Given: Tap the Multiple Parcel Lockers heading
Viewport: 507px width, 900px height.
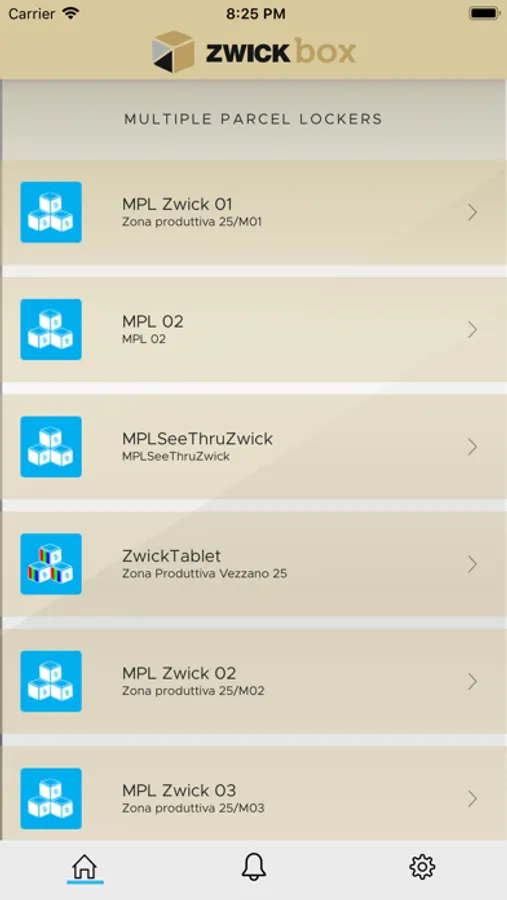Looking at the screenshot, I should tap(253, 119).
